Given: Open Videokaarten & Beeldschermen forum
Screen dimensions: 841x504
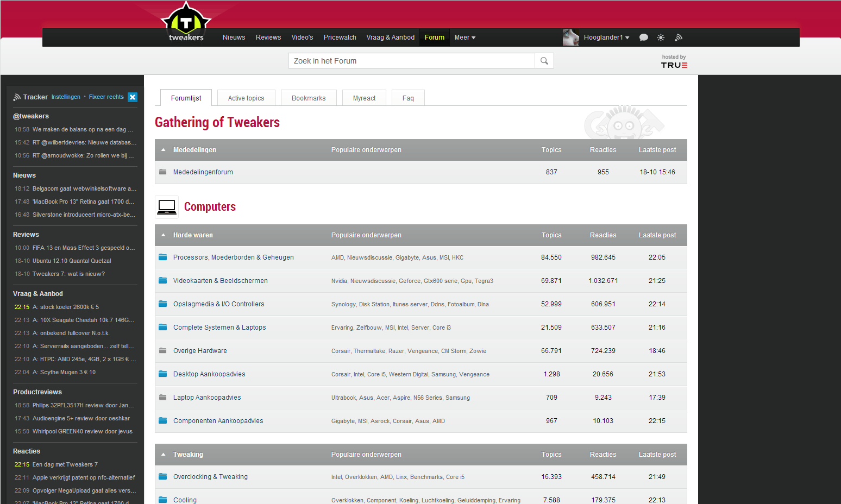Looking at the screenshot, I should (221, 281).
